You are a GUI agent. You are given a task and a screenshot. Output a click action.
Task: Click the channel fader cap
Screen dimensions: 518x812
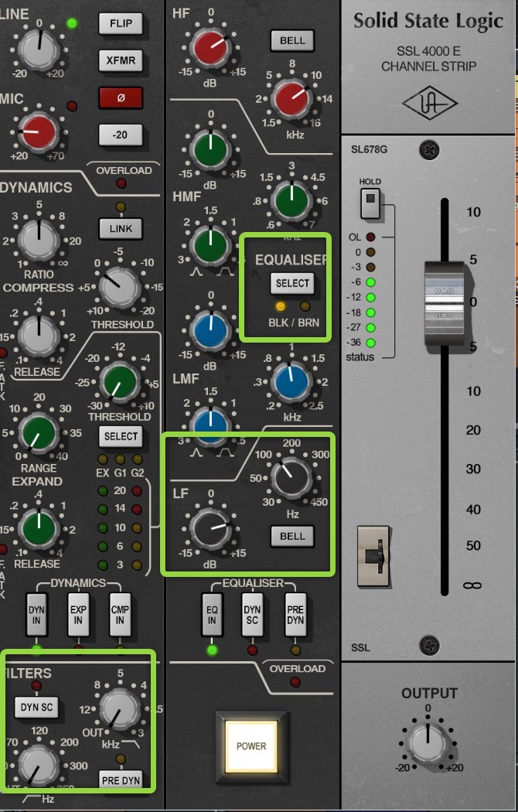445,305
